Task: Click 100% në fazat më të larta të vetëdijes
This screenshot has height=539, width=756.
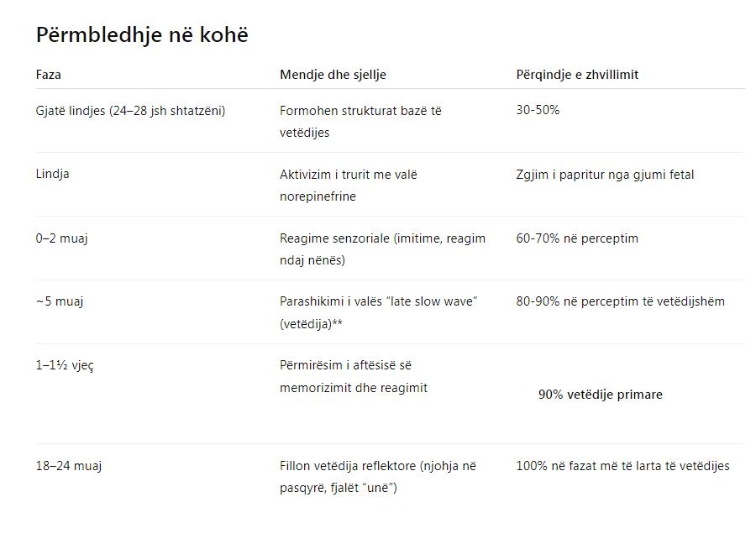Action: (623, 466)
